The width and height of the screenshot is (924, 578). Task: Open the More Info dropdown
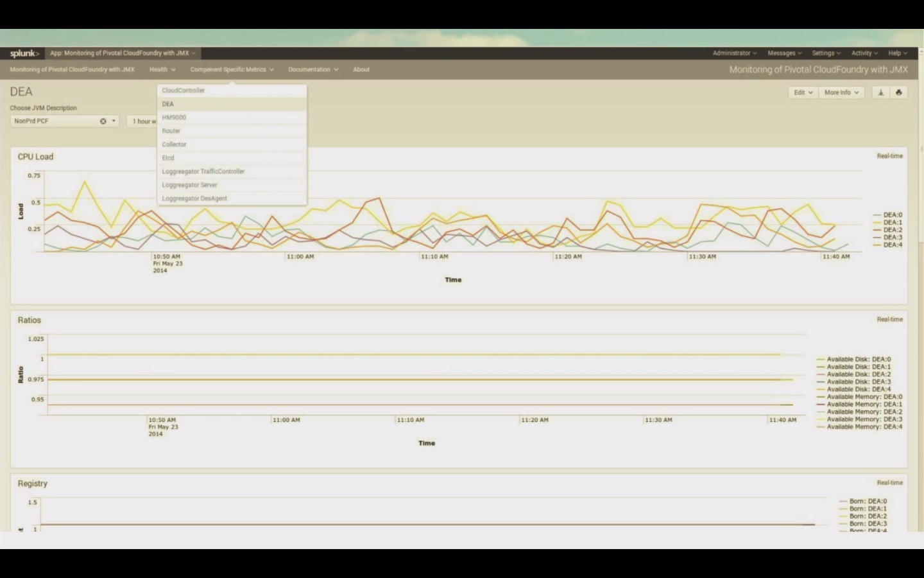841,92
